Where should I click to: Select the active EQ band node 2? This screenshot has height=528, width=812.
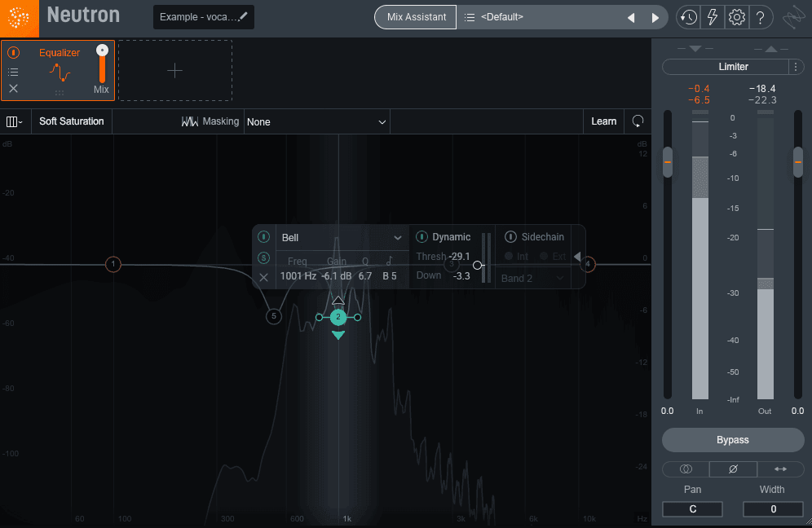pyautogui.click(x=338, y=317)
